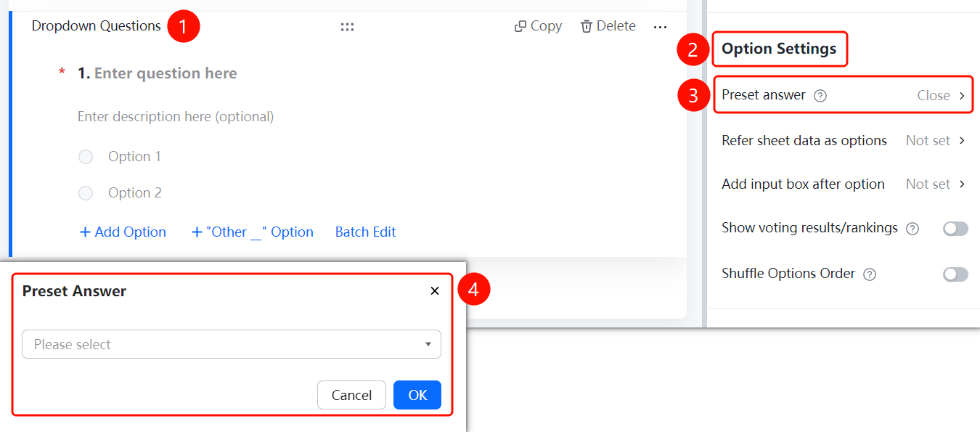Click help icon next to Shuffle Options Order
This screenshot has height=432, width=980.
tap(870, 274)
